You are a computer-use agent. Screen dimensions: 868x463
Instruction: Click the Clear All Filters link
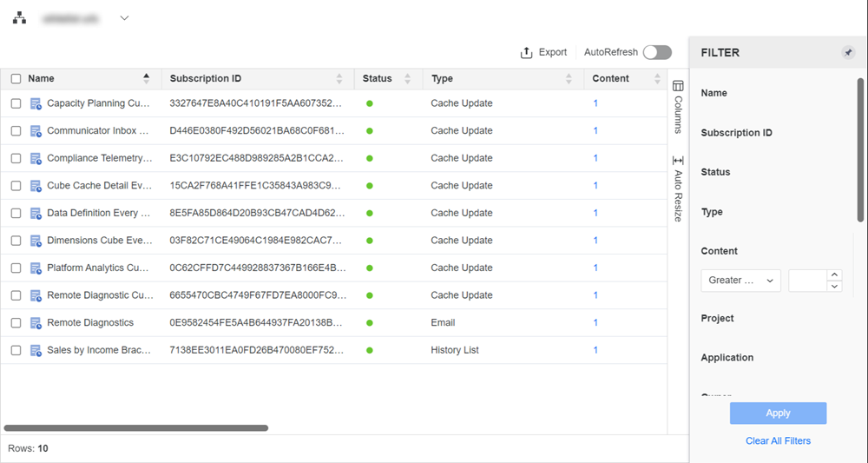point(778,441)
